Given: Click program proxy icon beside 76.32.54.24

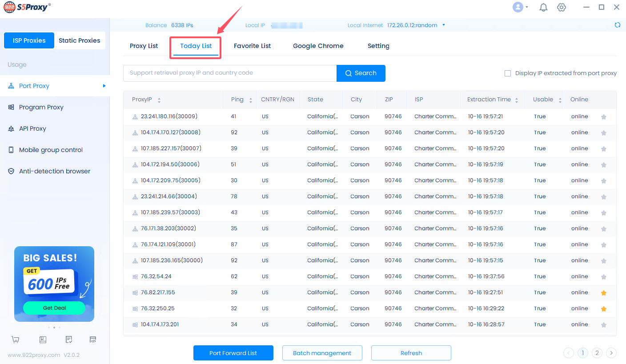Looking at the screenshot, I should (135, 277).
